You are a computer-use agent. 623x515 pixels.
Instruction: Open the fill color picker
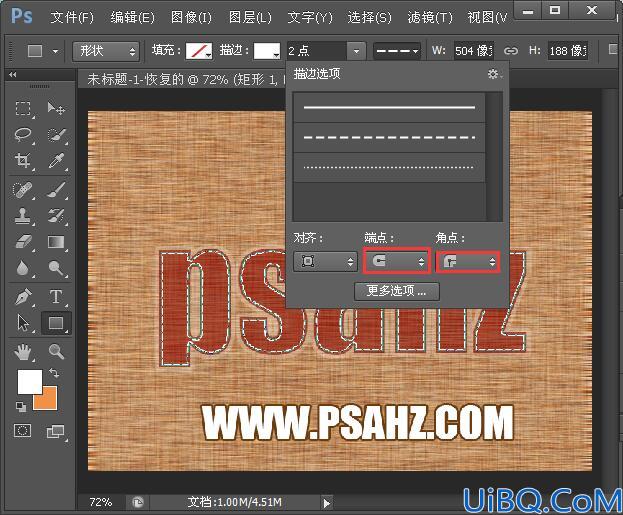(199, 51)
